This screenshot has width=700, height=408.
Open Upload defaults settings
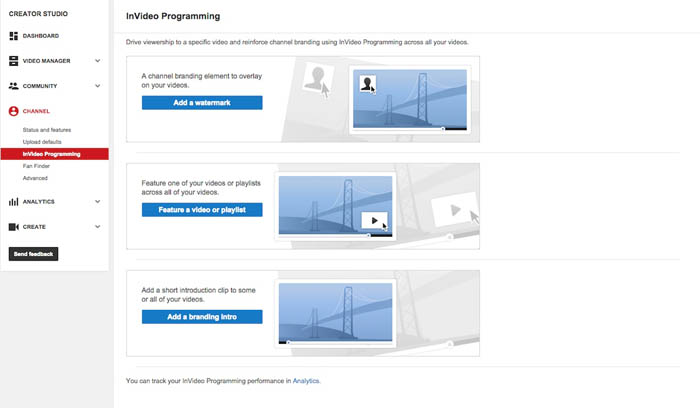pos(42,142)
